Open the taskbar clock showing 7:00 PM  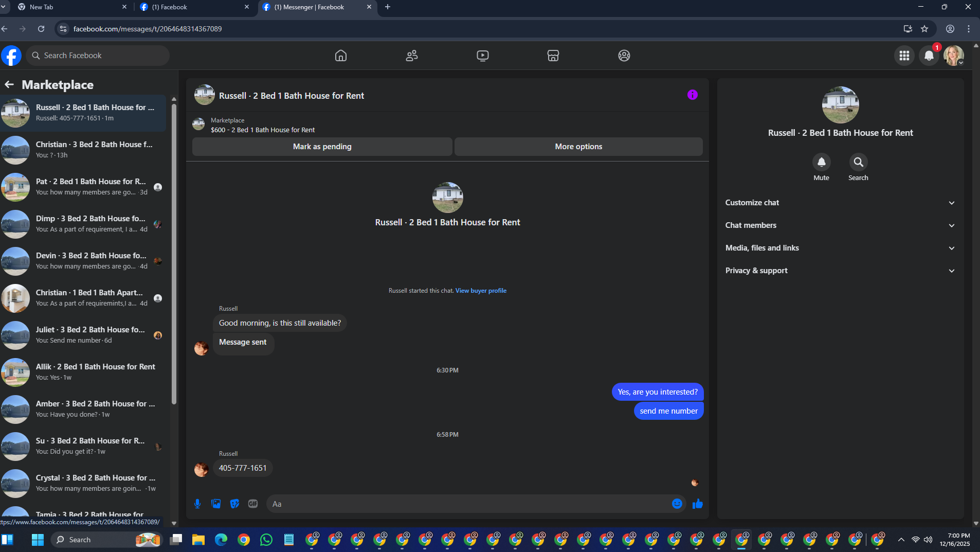(x=955, y=540)
